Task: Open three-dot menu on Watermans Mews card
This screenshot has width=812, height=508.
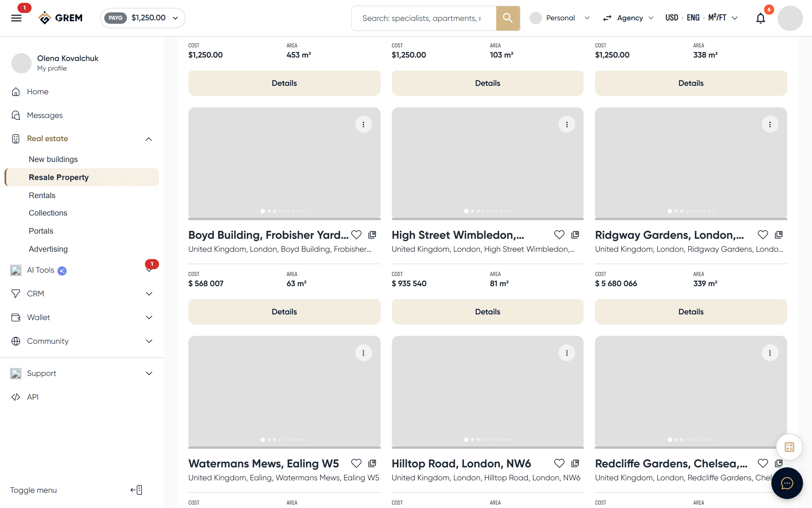Action: (x=363, y=353)
